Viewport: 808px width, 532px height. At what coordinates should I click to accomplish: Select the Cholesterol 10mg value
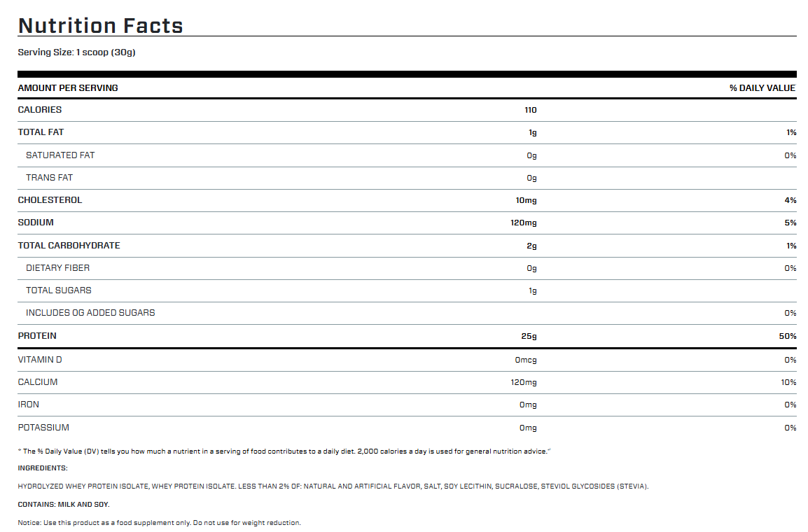526,200
